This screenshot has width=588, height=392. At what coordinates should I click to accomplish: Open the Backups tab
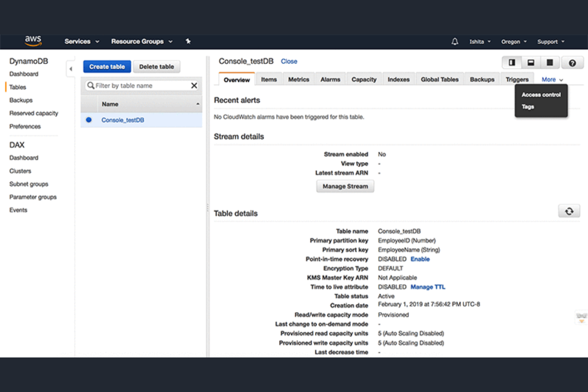click(x=482, y=79)
